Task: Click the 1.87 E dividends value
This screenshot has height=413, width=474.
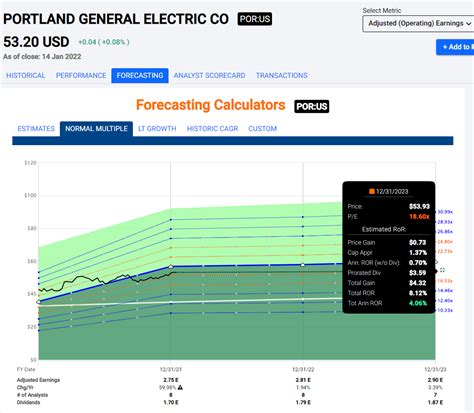Action: click(435, 402)
